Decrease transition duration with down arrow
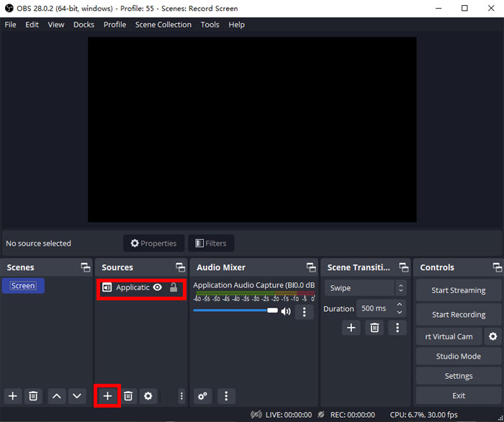The height and width of the screenshot is (422, 504). coord(400,313)
